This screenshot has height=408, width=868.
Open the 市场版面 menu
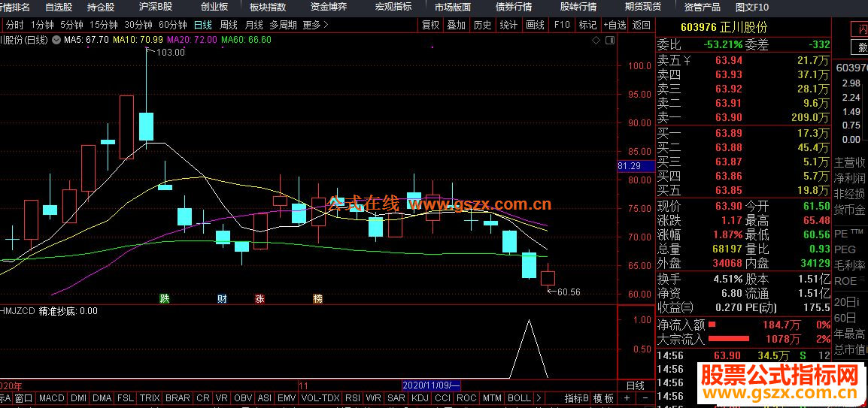pos(453,8)
